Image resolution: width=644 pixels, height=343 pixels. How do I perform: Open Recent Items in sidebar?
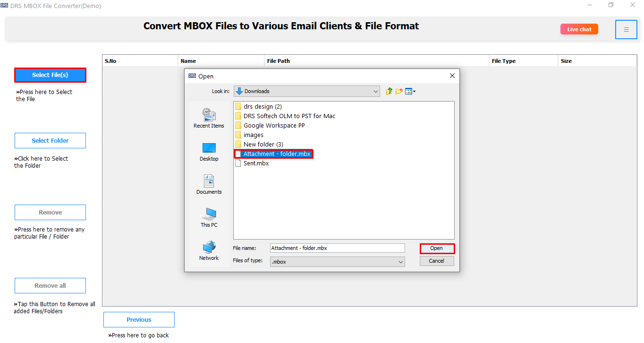[209, 118]
